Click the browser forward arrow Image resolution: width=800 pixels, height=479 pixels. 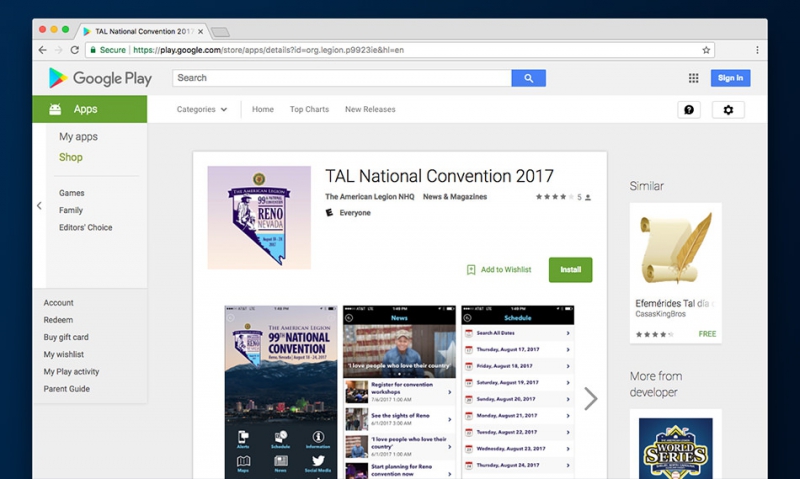coord(59,50)
